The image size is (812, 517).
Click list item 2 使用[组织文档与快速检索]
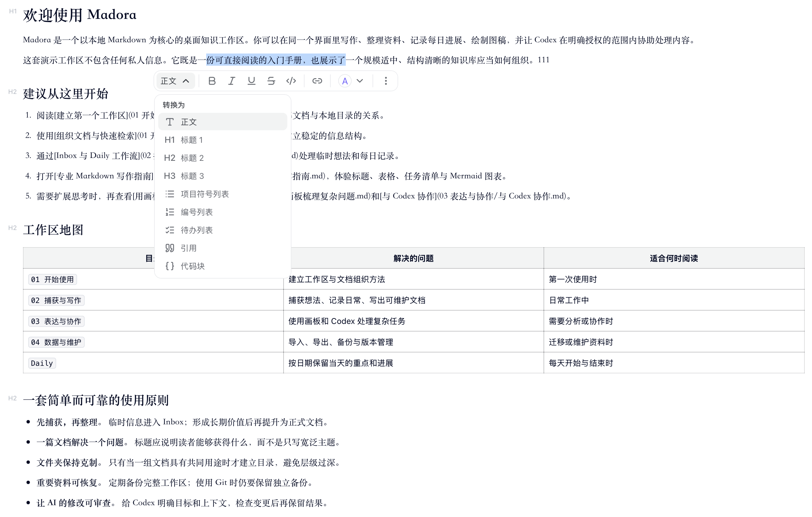pyautogui.click(x=95, y=136)
